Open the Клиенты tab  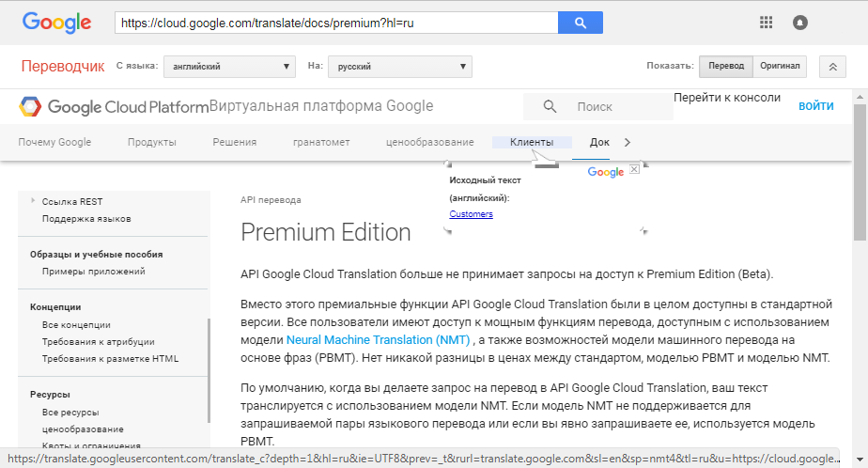pyautogui.click(x=532, y=142)
